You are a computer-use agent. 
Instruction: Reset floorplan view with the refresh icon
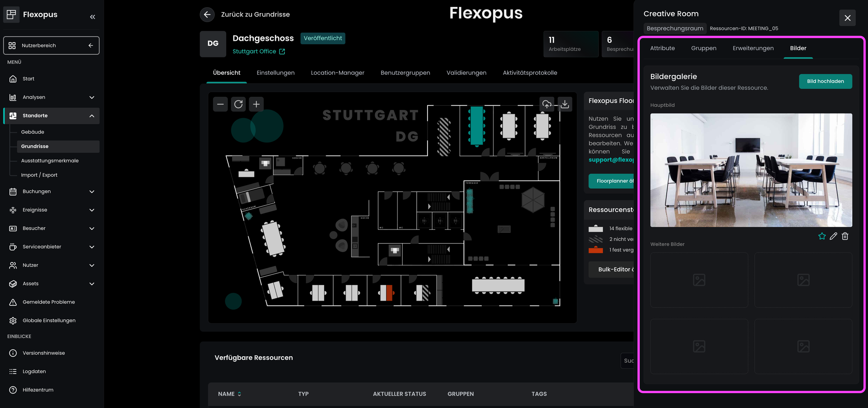238,104
